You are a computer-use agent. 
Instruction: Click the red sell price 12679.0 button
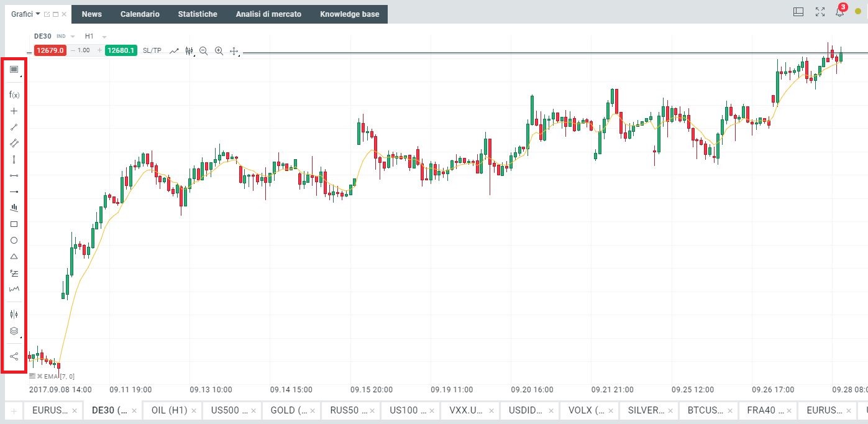tap(50, 50)
